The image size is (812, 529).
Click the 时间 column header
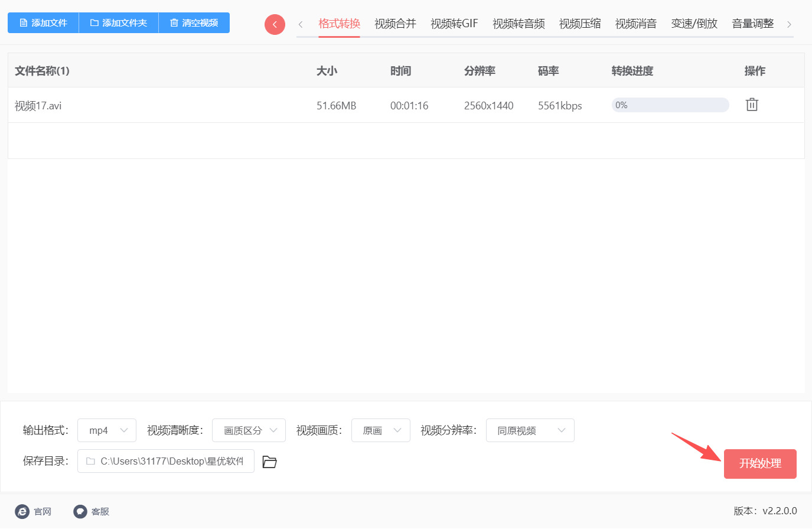click(x=400, y=71)
